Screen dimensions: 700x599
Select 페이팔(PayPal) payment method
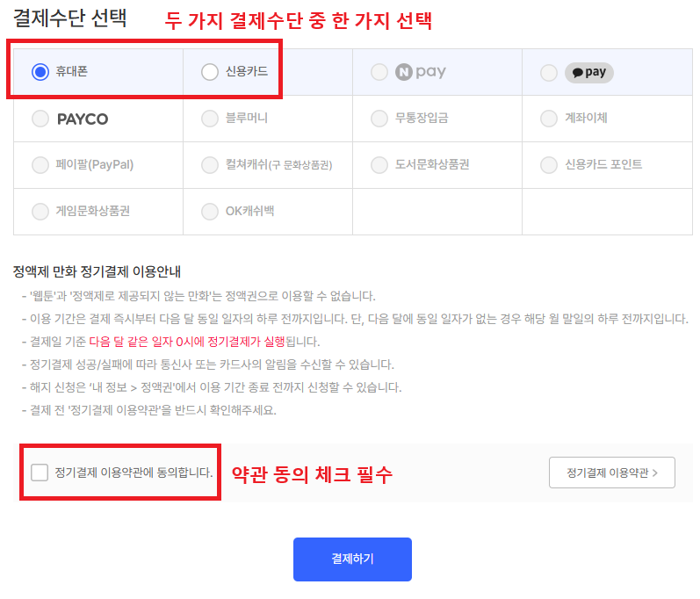(40, 164)
